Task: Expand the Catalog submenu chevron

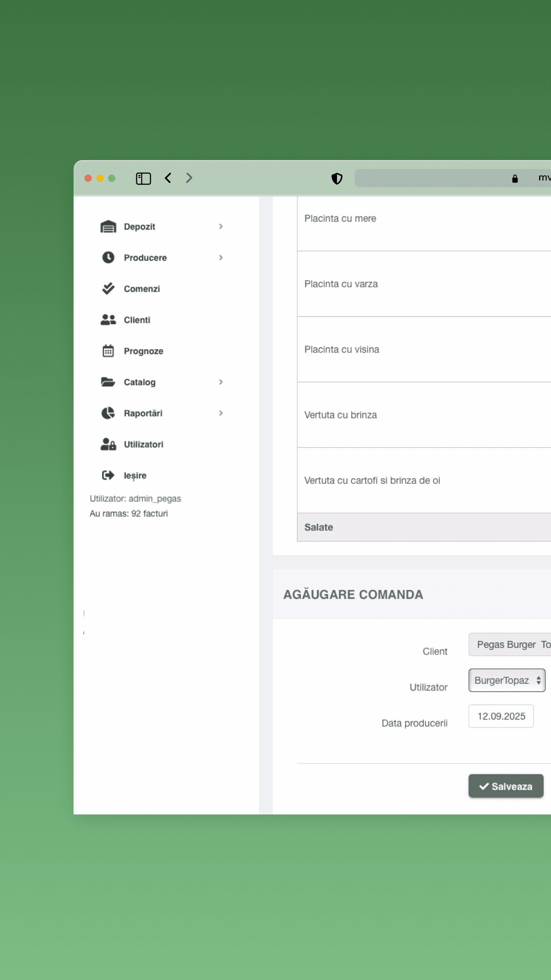Action: tap(221, 382)
